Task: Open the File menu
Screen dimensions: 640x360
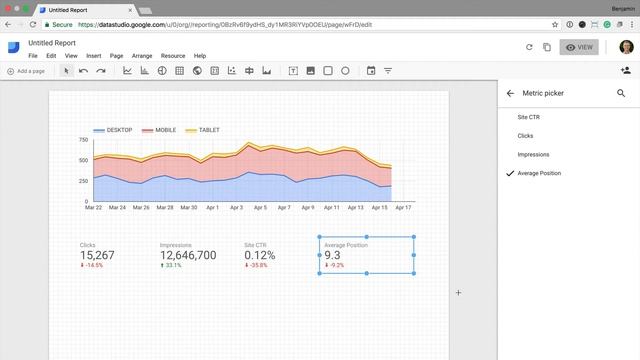Action: 33,56
